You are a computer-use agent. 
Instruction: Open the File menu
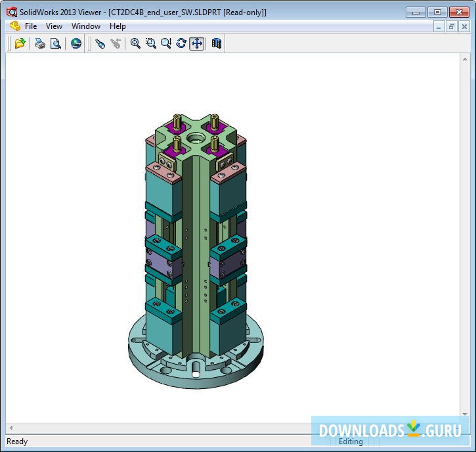31,26
